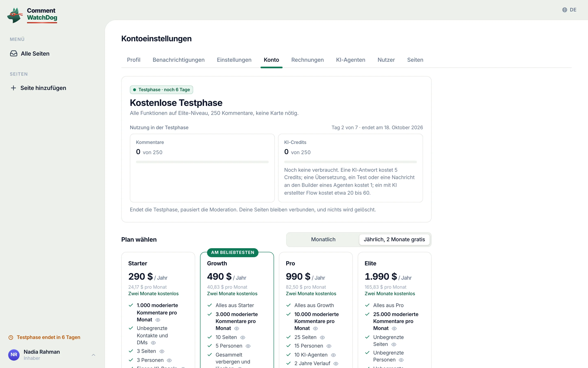Click eye icon by Starter 1.000 moderierte Kommentare
This screenshot has width=588, height=368.
coord(158,320)
